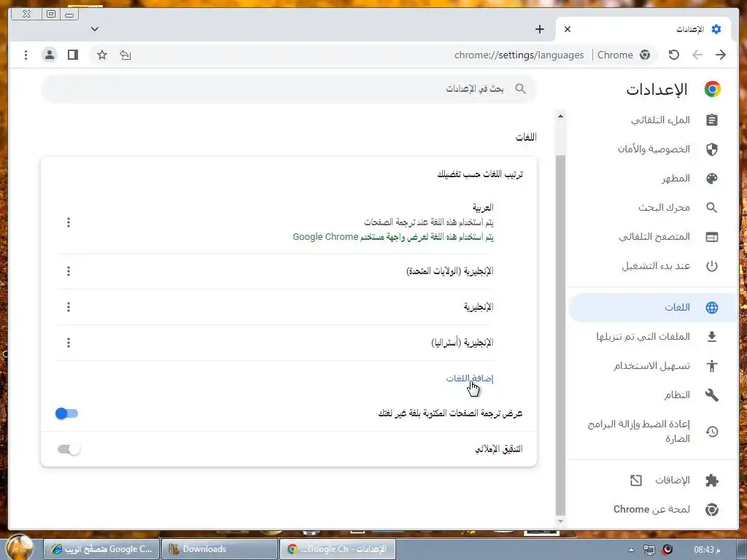Open the النظام settings section
Viewport: 747px width, 560px height.
[677, 394]
